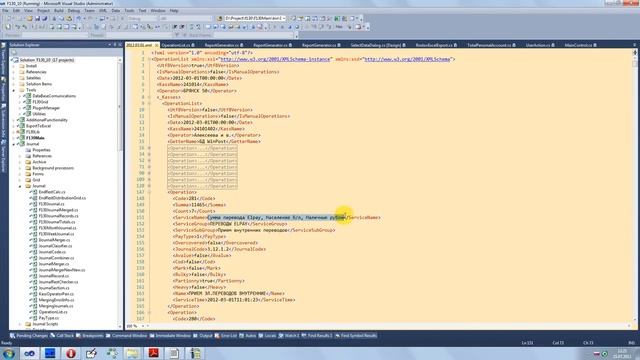
Task: Click the Solution Explorer vertical scrollbar
Action: click(x=120, y=192)
